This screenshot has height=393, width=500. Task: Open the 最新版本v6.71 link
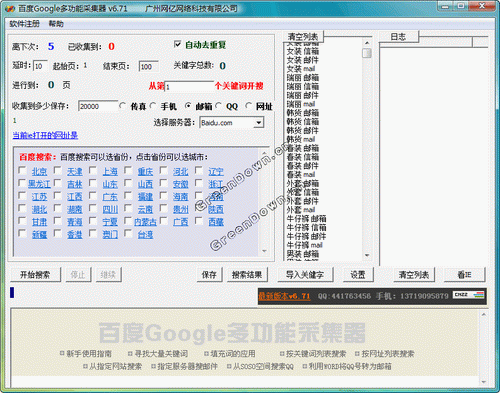[x=284, y=296]
